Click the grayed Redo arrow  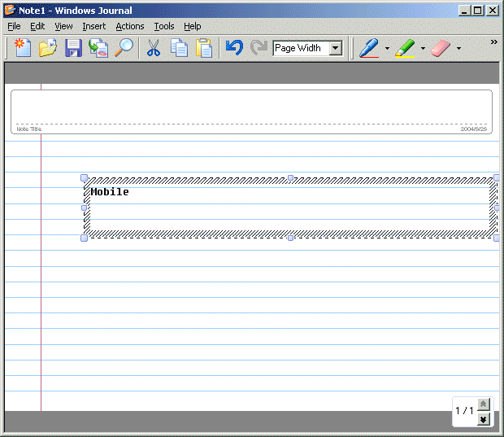[x=259, y=47]
